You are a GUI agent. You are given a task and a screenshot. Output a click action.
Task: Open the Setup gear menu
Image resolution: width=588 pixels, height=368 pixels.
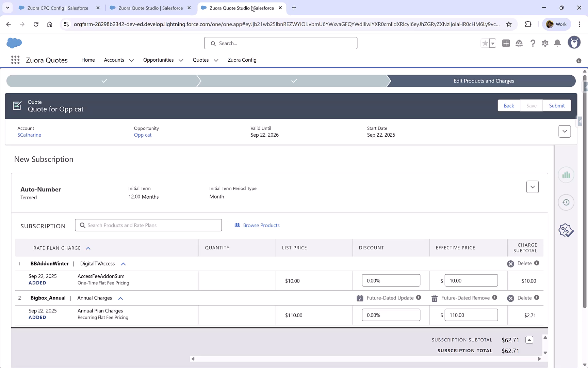[545, 43]
